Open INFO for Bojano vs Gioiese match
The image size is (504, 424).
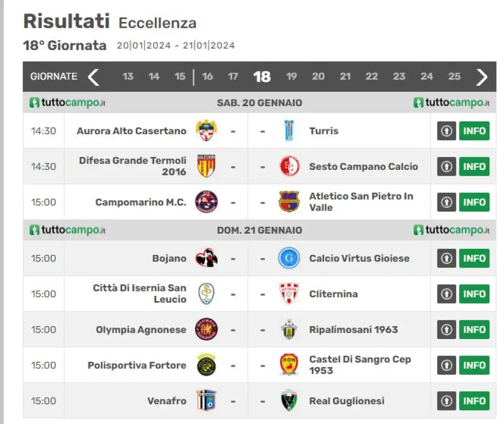474,258
